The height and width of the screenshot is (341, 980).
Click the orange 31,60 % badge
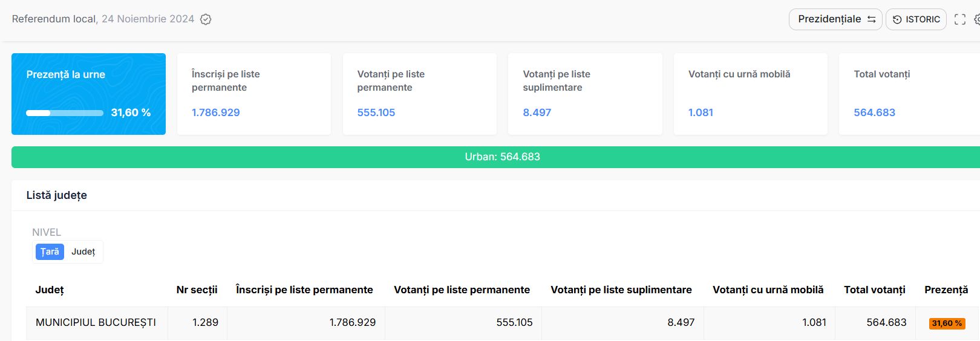coord(947,323)
